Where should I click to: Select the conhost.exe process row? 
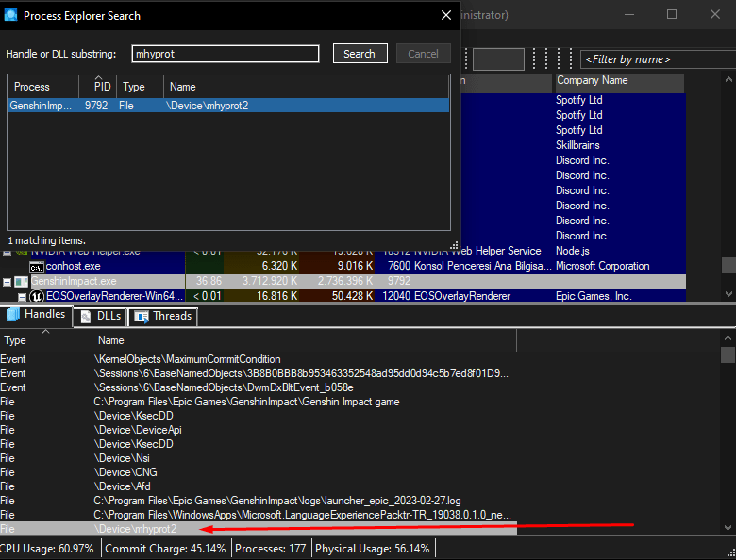coord(343,266)
